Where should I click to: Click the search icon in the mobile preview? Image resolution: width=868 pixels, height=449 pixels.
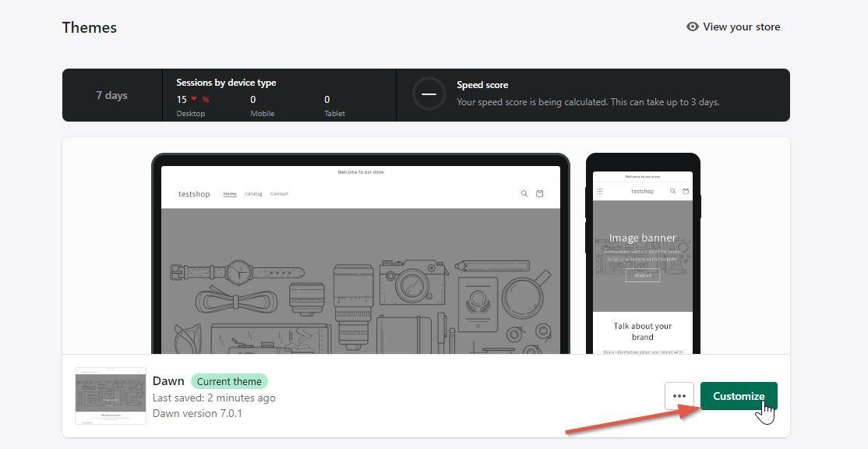672,191
